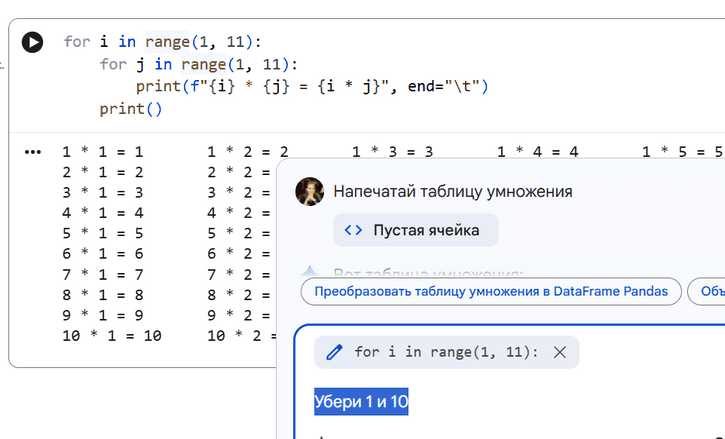Click the Gemini sparkle icon in response
The width and height of the screenshot is (725, 439).
[x=310, y=271]
